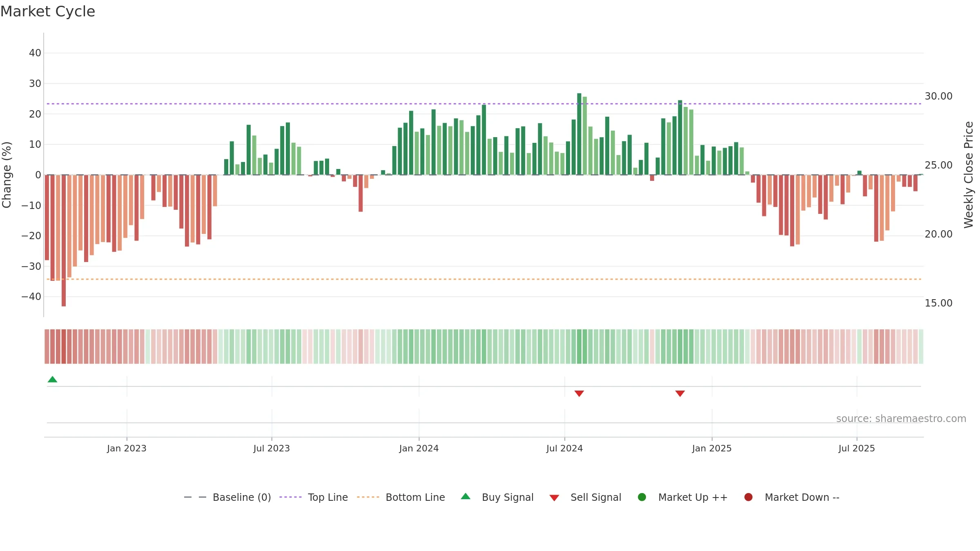
Task: Click the Market Cycle chart title
Action: tap(48, 11)
